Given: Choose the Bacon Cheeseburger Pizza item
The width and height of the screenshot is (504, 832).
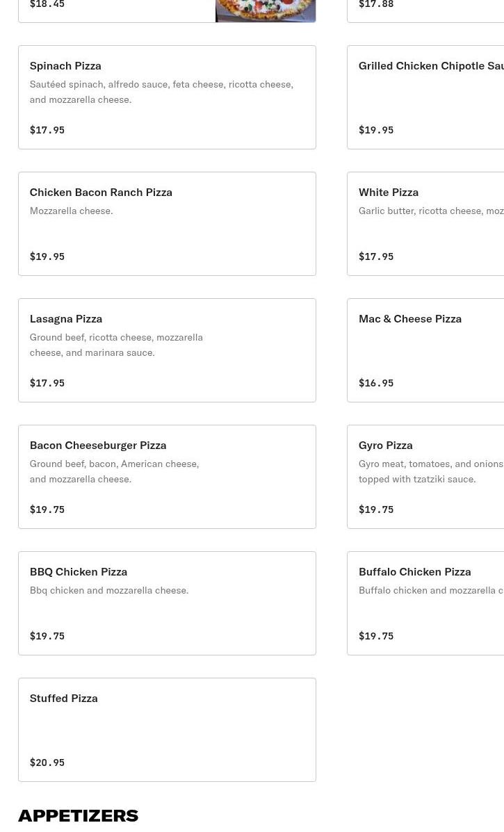Looking at the screenshot, I should click(x=167, y=477).
